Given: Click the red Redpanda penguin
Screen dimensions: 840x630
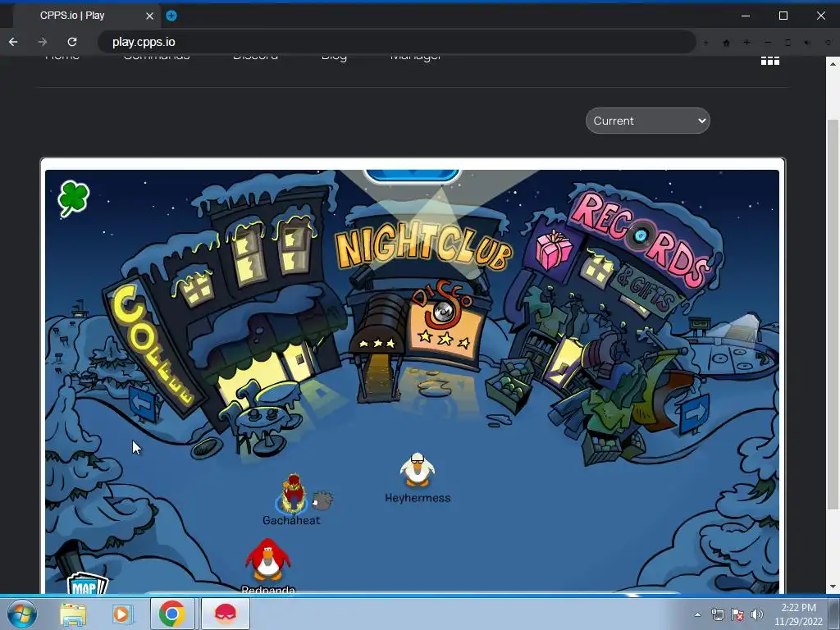Looking at the screenshot, I should click(268, 559).
